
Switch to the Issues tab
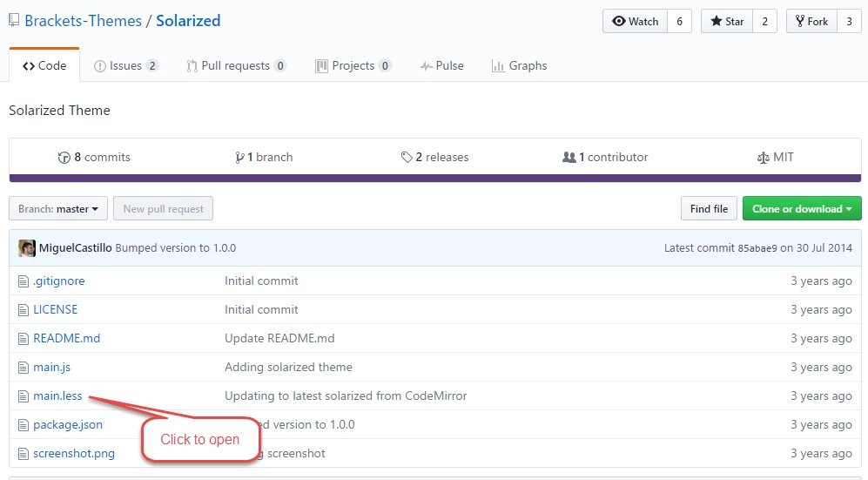[x=126, y=65]
